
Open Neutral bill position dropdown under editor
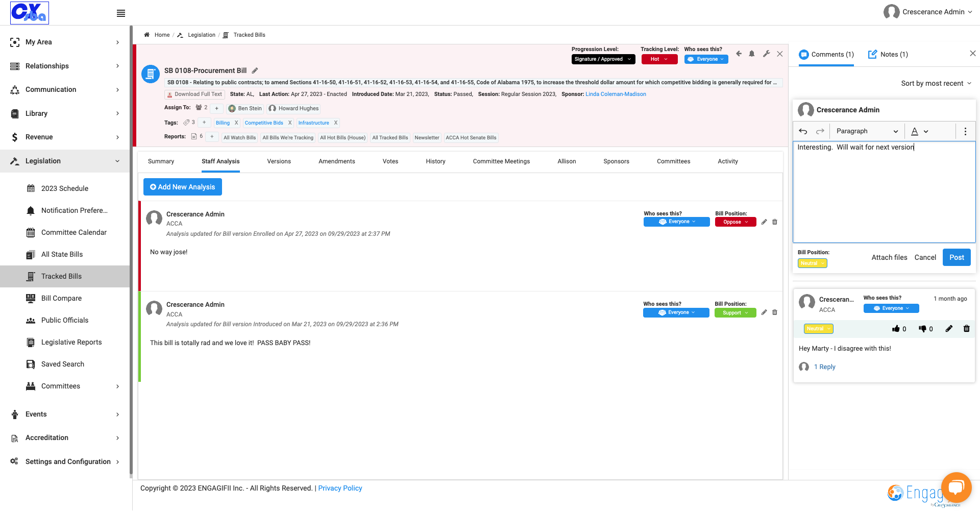[813, 263]
